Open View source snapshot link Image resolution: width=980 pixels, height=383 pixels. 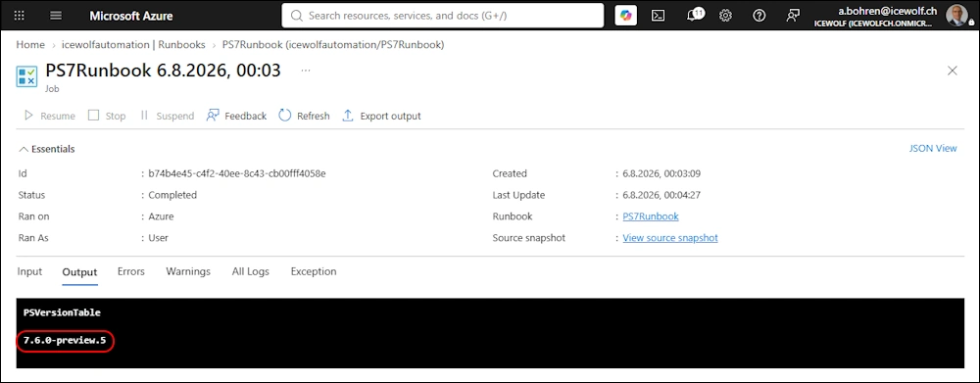tap(670, 238)
